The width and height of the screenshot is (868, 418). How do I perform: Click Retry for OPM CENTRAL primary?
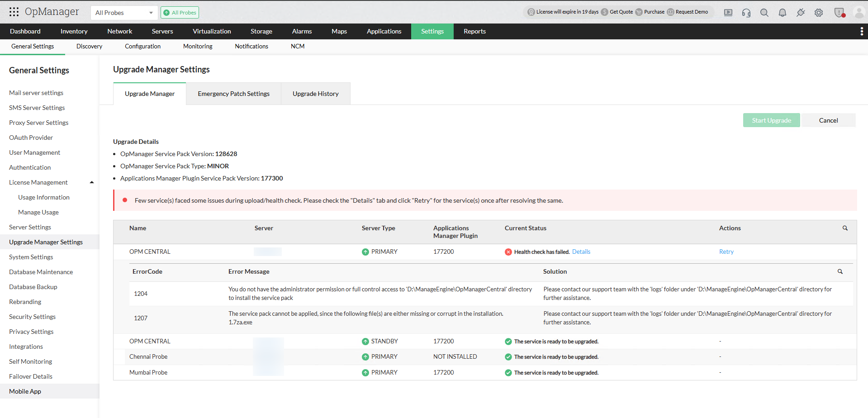point(726,252)
